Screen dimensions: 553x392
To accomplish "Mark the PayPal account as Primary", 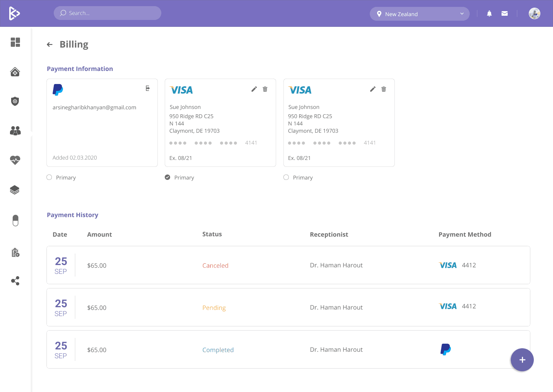I will (x=49, y=177).
